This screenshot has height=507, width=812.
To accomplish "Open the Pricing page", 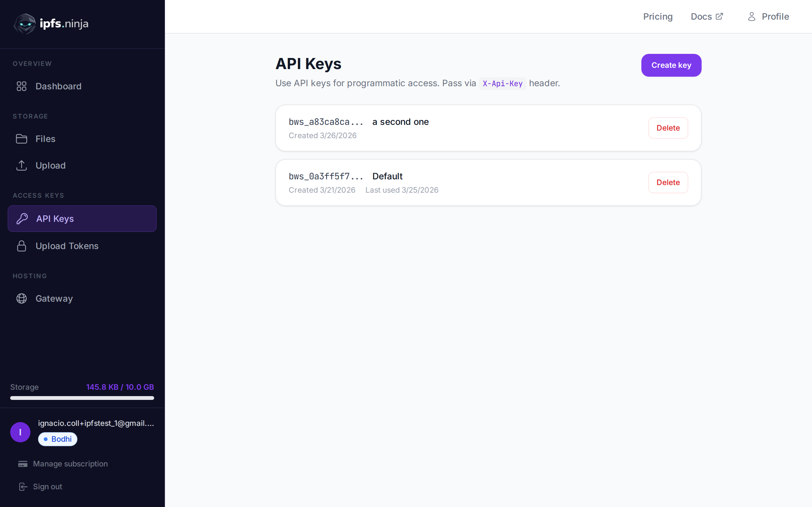I will (x=658, y=16).
